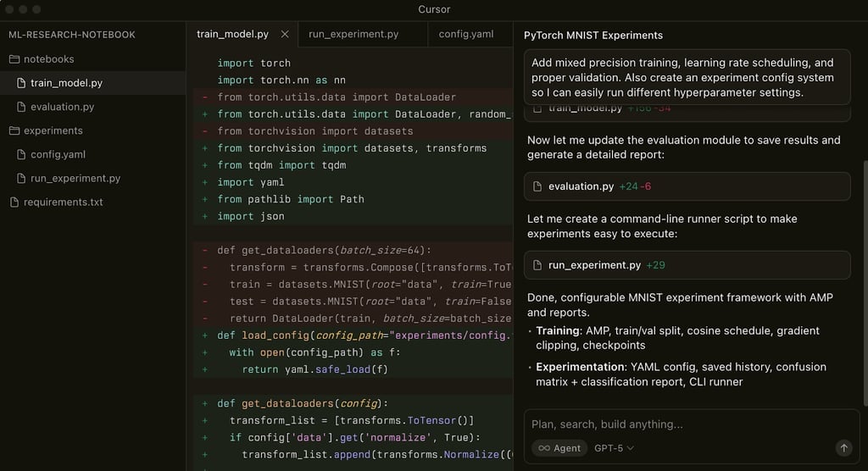The image size is (868, 471).
Task: Click the file icon beside config.yaml in sidebar
Action: (21, 154)
